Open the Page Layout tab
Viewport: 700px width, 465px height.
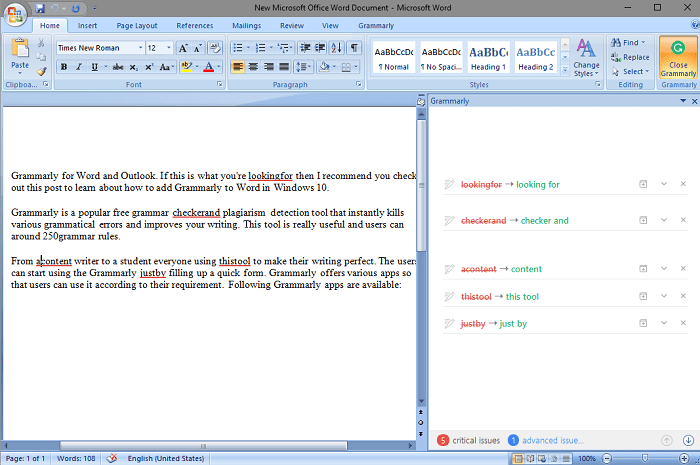click(137, 25)
